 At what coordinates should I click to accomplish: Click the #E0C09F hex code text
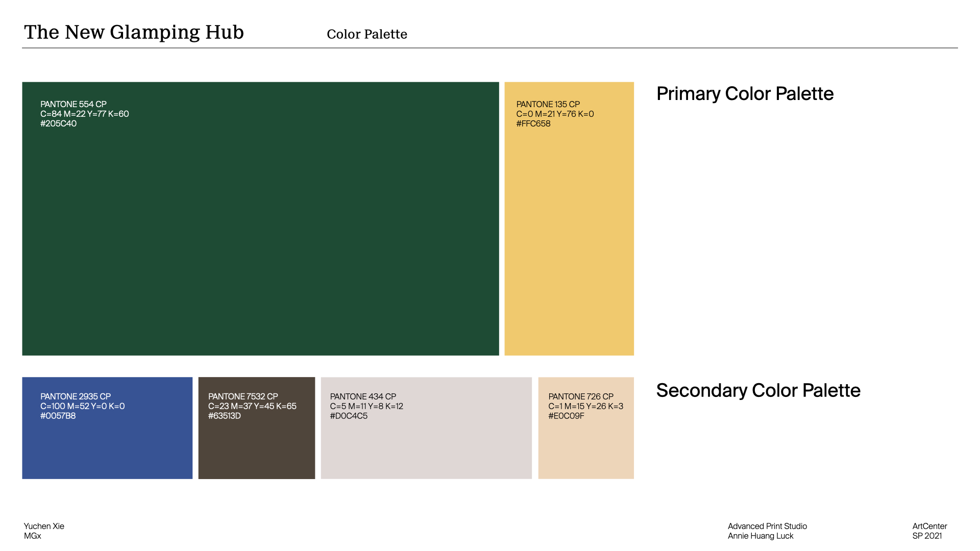(x=566, y=416)
